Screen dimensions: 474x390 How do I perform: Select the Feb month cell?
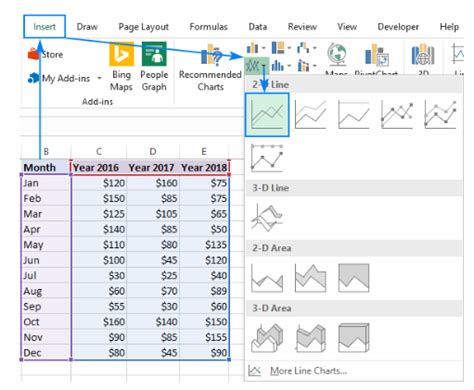(x=46, y=198)
